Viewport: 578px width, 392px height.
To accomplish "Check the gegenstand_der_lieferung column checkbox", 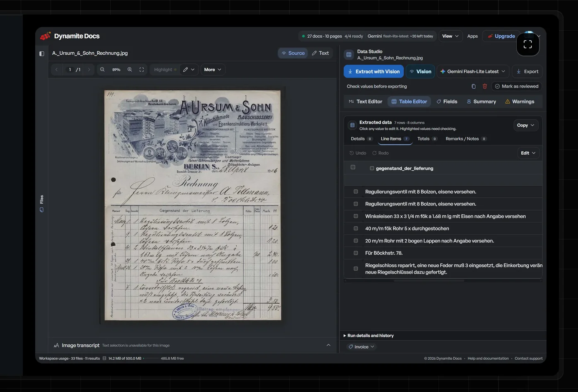I will tap(372, 168).
